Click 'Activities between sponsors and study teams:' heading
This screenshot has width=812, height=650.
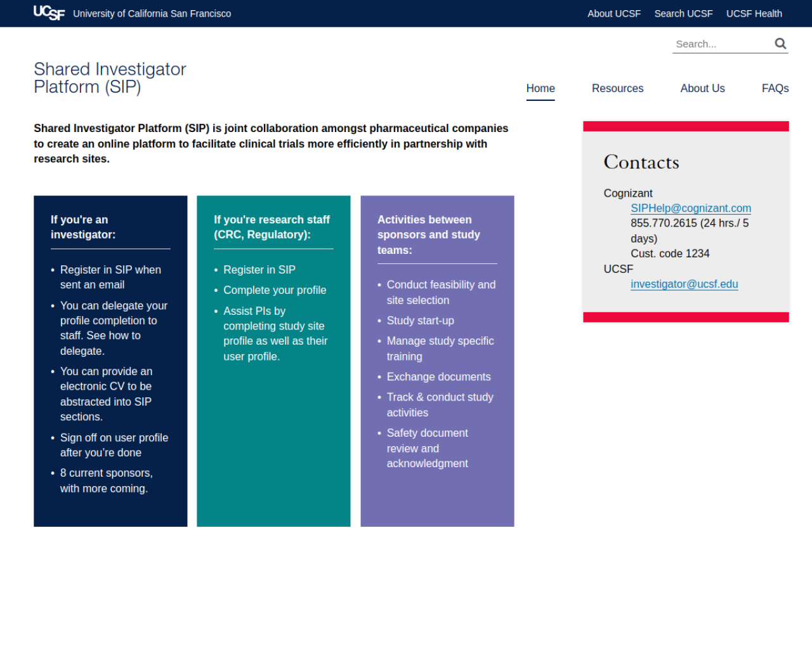(x=429, y=235)
